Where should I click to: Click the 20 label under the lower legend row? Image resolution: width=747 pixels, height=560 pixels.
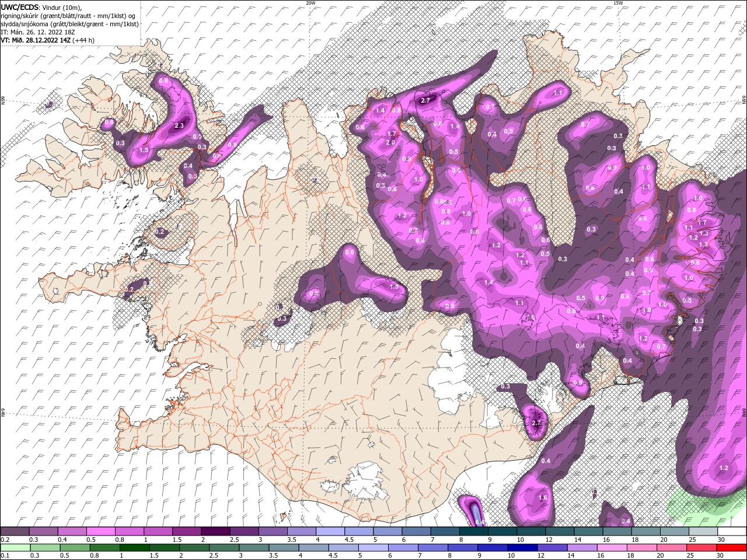coord(661,556)
